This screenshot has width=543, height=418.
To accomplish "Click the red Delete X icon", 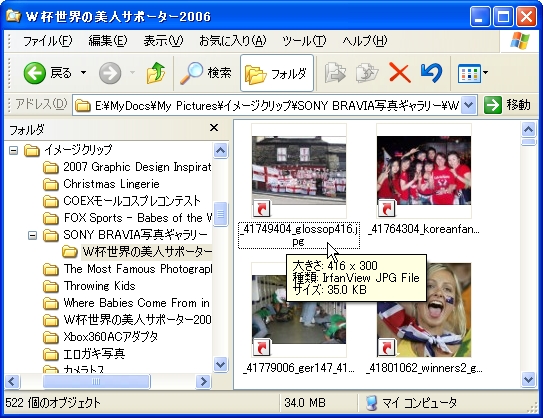I will (x=400, y=73).
